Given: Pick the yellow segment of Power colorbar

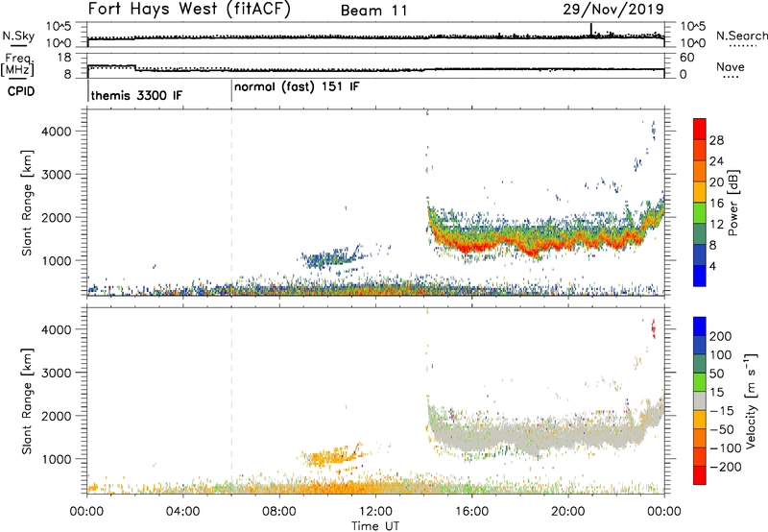Looking at the screenshot, I should click(701, 191).
